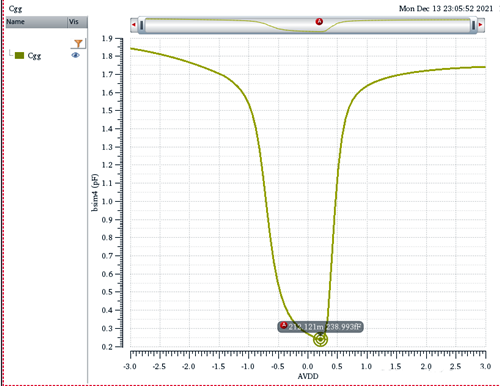This screenshot has width=500, height=386.
Task: Click the Cgg trace name in legend
Action: point(34,56)
